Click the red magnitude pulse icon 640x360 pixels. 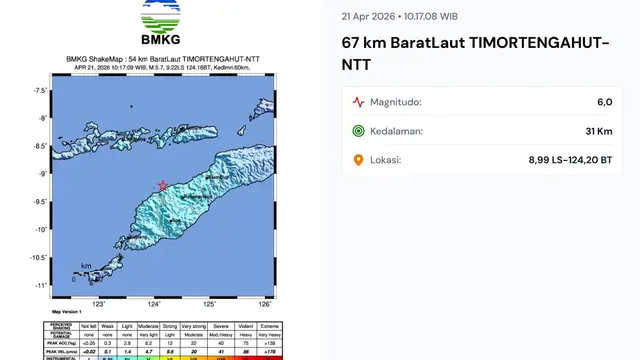pyautogui.click(x=358, y=102)
